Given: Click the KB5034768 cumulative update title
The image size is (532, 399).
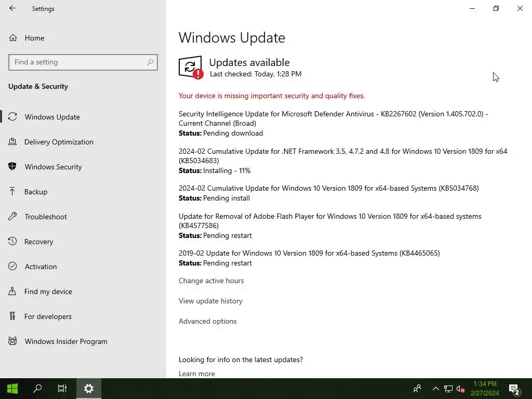Looking at the screenshot, I should tap(328, 188).
